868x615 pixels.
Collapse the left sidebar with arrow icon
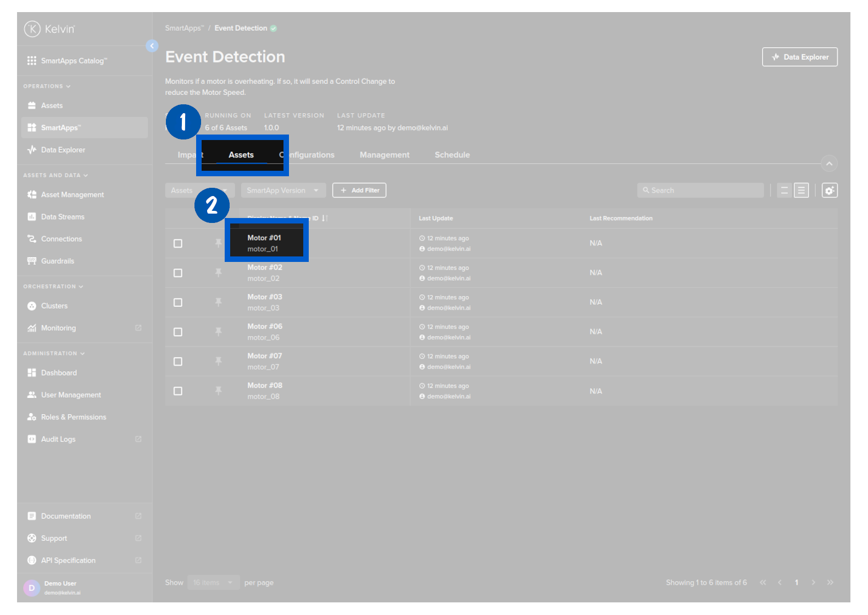tap(152, 46)
